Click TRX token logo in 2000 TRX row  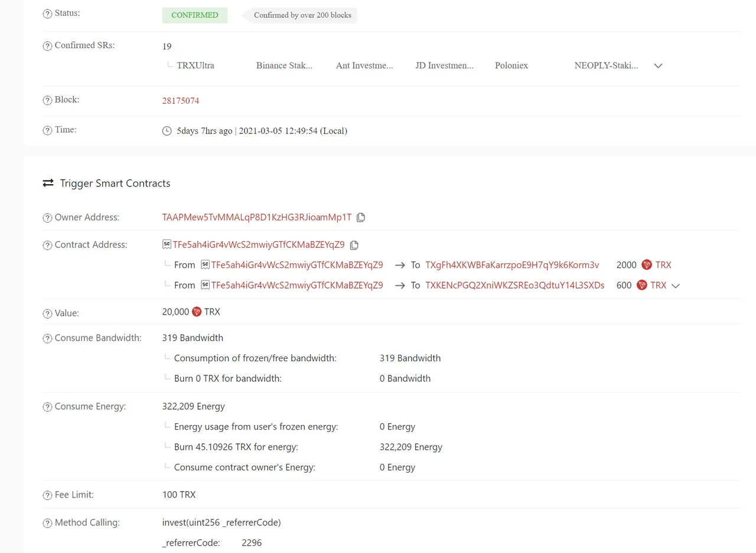pyautogui.click(x=646, y=265)
